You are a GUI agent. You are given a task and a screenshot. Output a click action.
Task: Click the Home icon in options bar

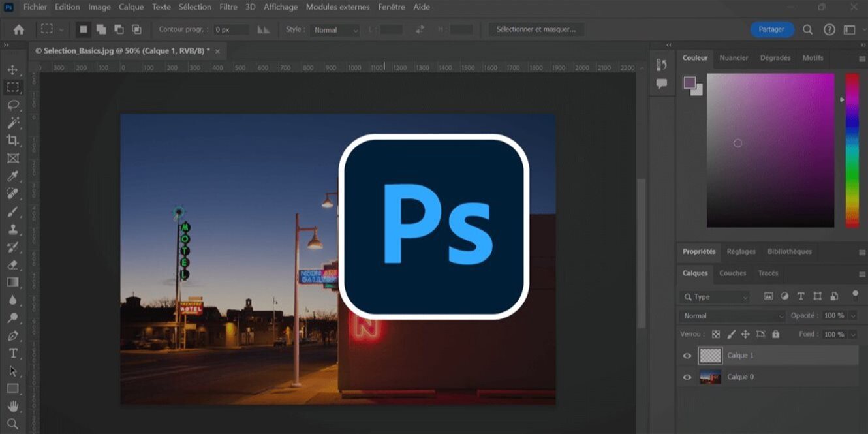point(19,29)
